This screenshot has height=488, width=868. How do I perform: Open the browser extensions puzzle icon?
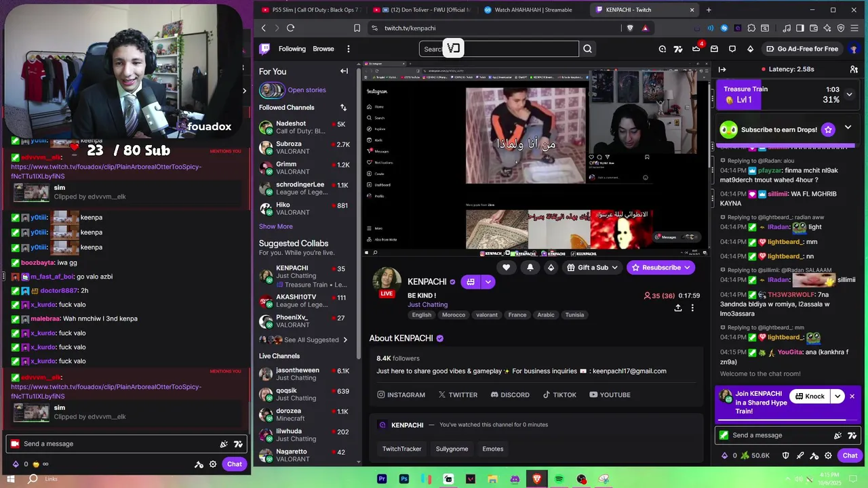[x=751, y=28]
